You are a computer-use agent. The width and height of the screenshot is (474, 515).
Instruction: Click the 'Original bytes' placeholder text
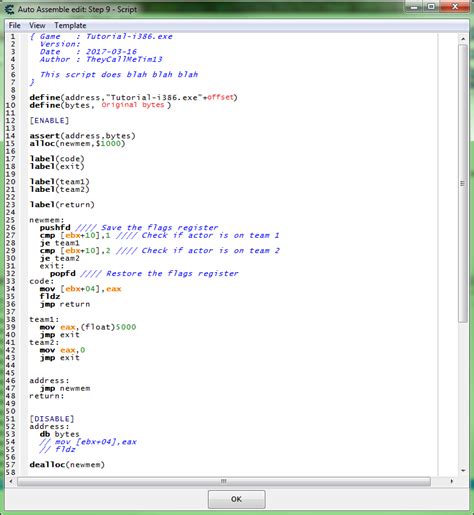(x=133, y=105)
